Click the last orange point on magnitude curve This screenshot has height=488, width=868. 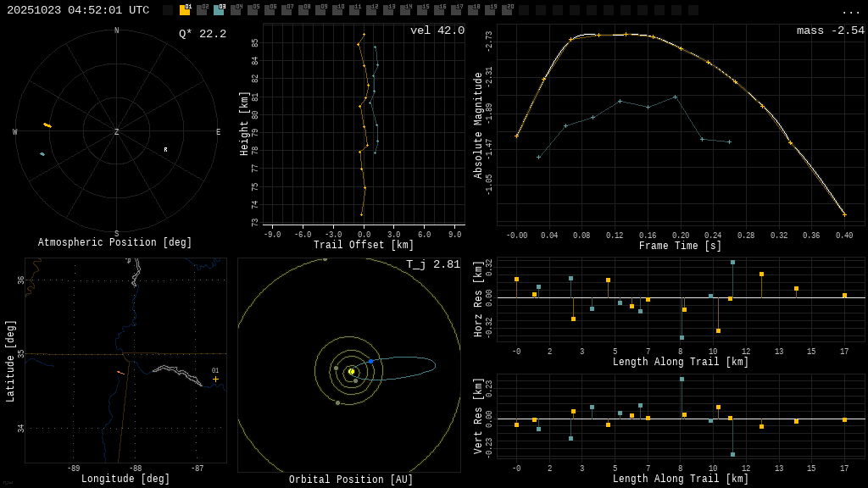[844, 214]
